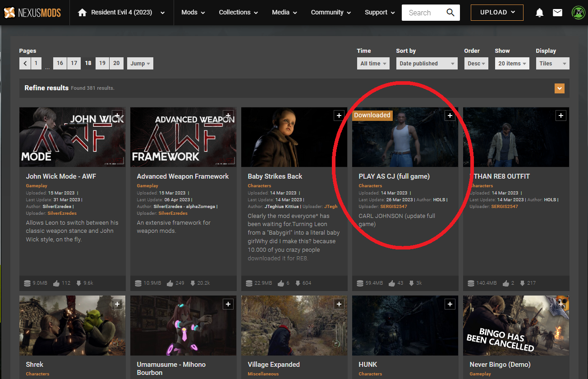Click the plus icon on Never Bingo tile
Viewport: 588px width, 379px height.
coord(560,305)
